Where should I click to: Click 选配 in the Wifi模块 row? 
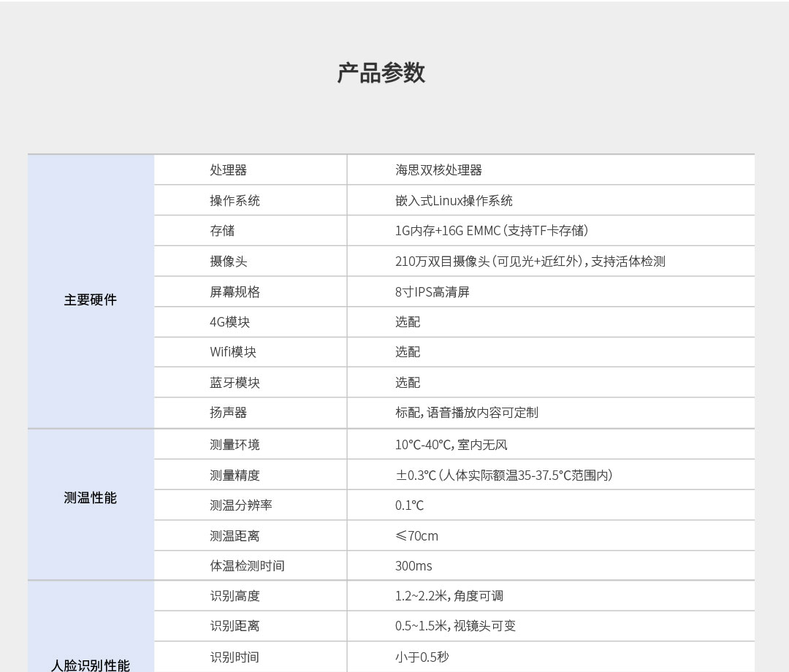point(408,352)
